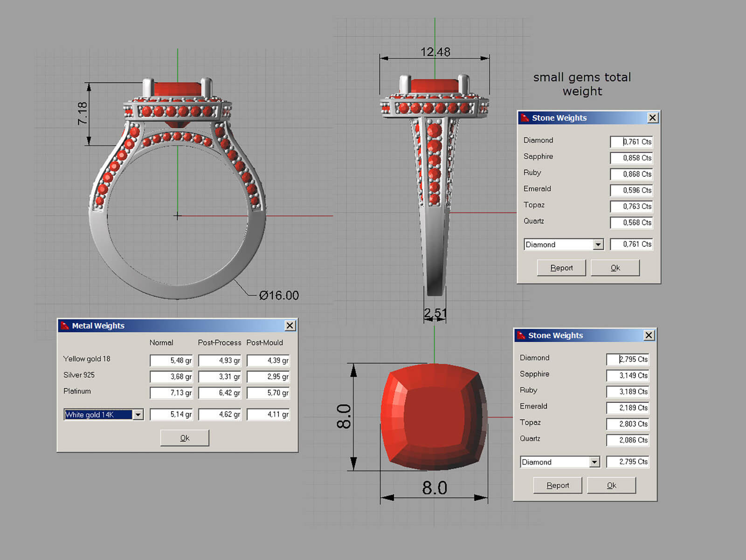The image size is (746, 560).
Task: Close the upper Stone Weights dialog
Action: [x=652, y=118]
